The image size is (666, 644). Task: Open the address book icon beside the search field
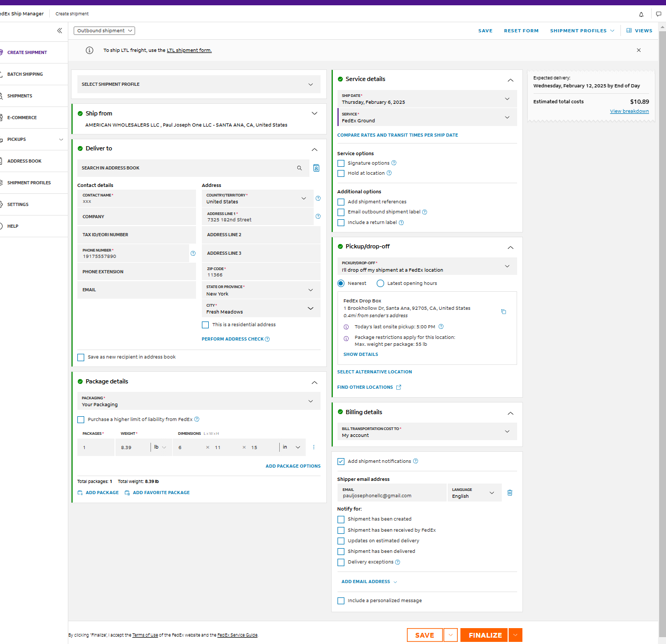(x=316, y=168)
